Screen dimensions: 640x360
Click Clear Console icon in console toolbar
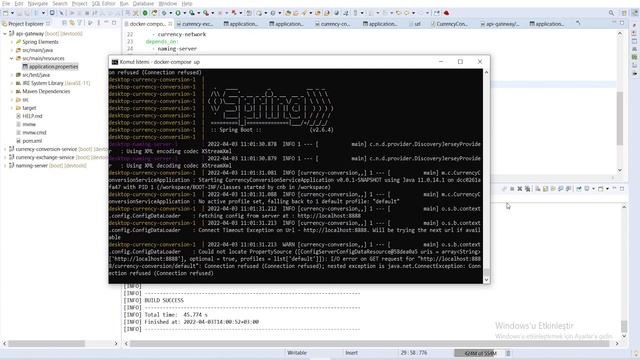538,189
